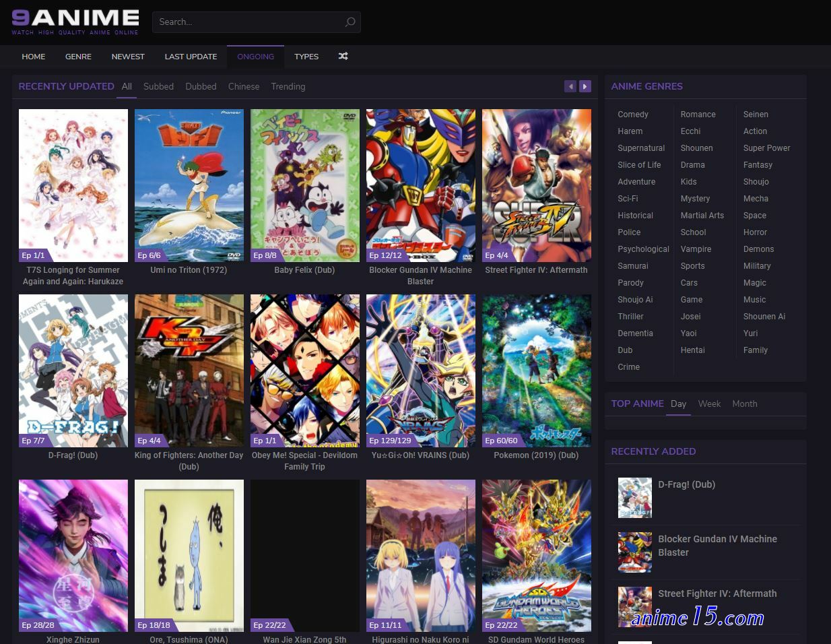Switch to the Trending tab
Screen dimensions: 831x644
[x=288, y=86]
